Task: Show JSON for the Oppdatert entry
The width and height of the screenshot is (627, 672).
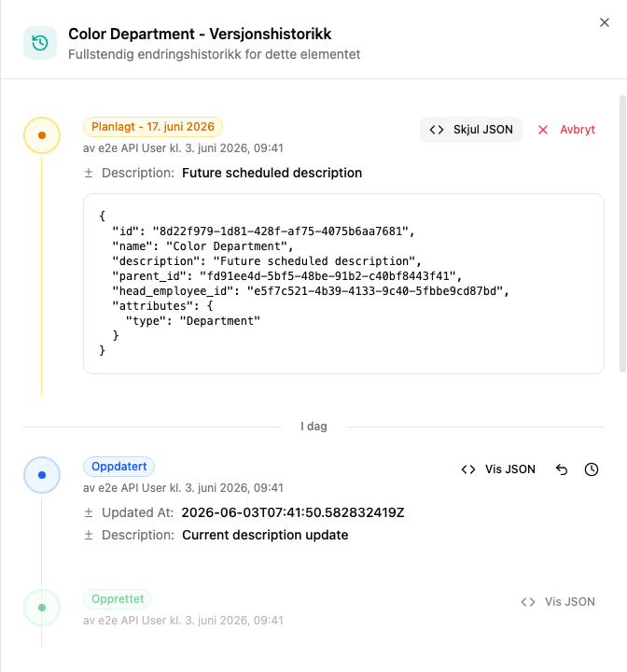Action: (x=498, y=469)
